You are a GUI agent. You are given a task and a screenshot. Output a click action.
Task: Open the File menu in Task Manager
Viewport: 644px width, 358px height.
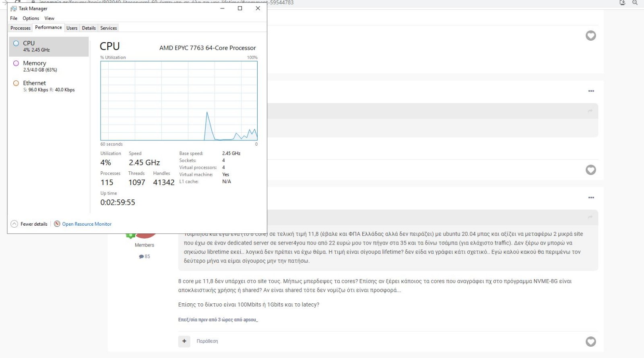coord(14,18)
